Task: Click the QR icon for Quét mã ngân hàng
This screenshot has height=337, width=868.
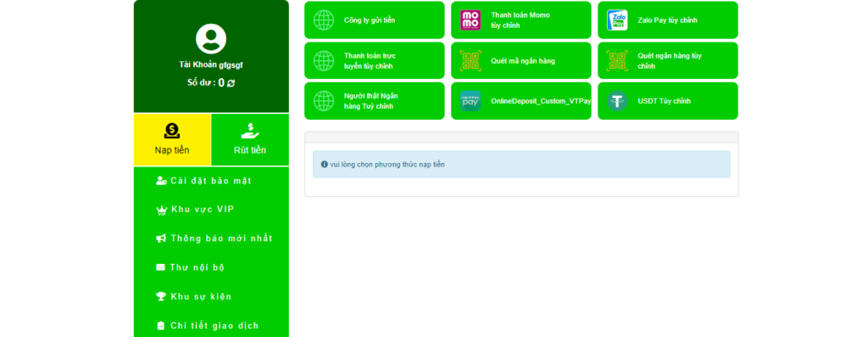Action: pos(470,60)
